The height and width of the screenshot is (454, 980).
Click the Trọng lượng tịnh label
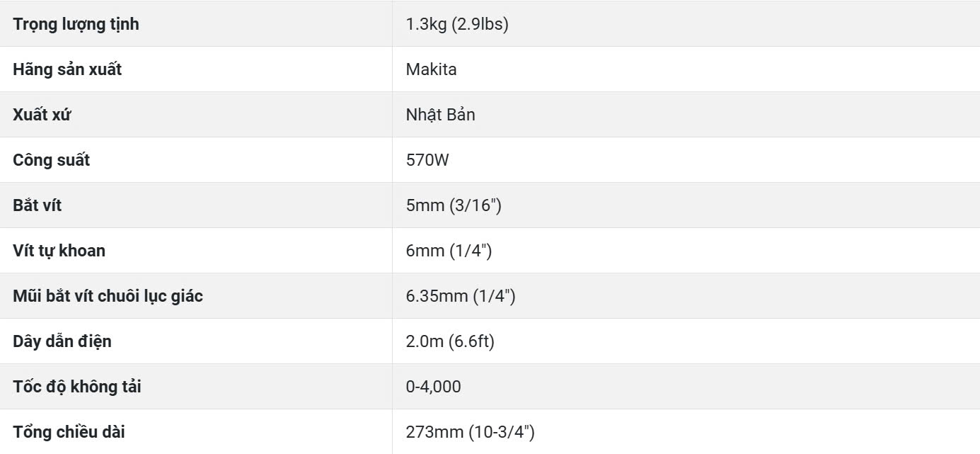76,24
